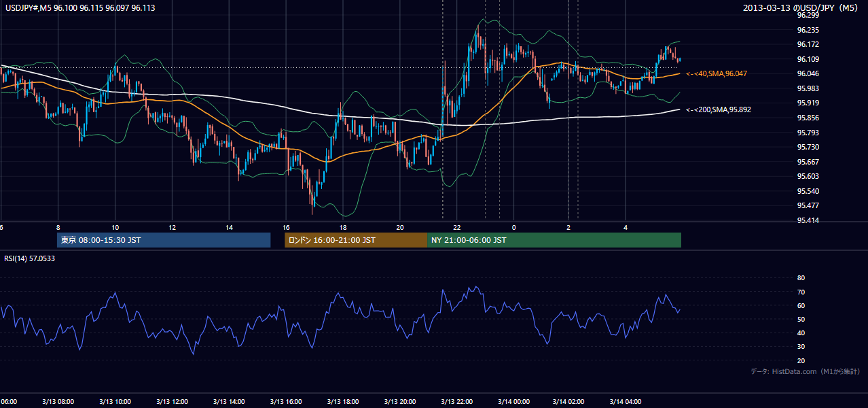Image resolution: width=868 pixels, height=408 pixels.
Task: Click price axis value 96.109
Action: (808, 59)
